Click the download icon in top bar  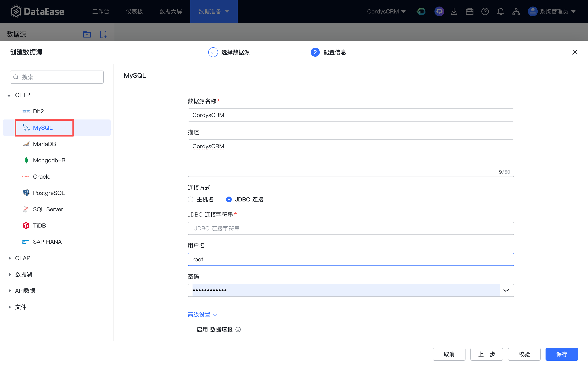(454, 11)
